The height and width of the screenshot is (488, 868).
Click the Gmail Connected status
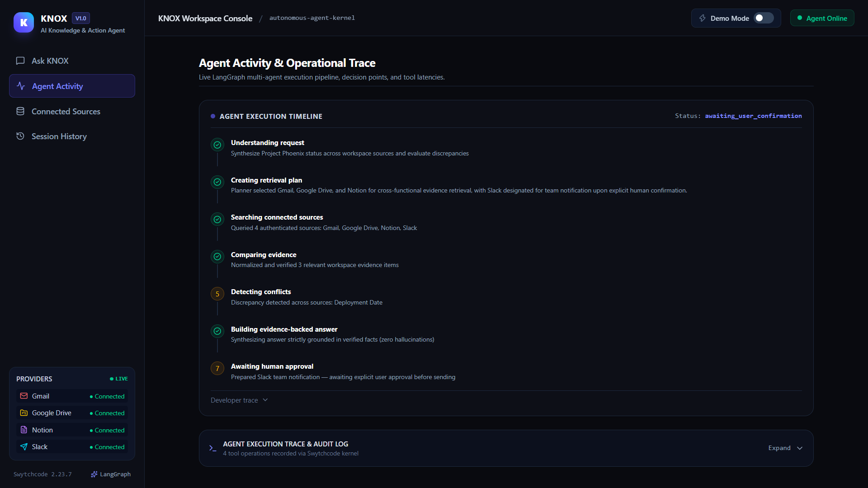click(x=107, y=396)
